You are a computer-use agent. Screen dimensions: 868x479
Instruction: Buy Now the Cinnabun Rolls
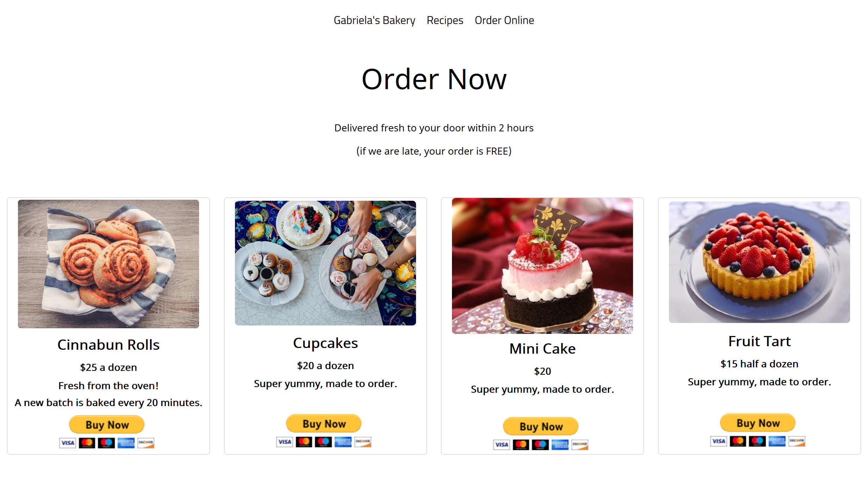107,424
